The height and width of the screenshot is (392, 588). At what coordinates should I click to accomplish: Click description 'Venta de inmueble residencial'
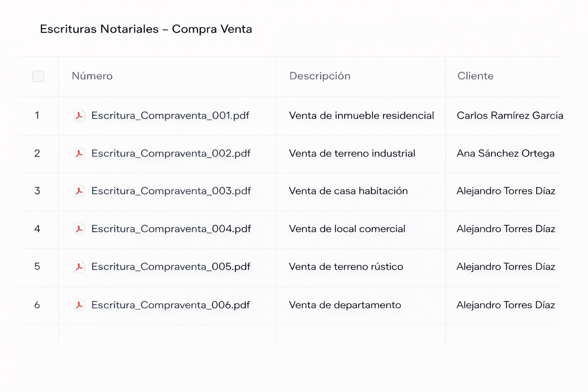pos(361,116)
